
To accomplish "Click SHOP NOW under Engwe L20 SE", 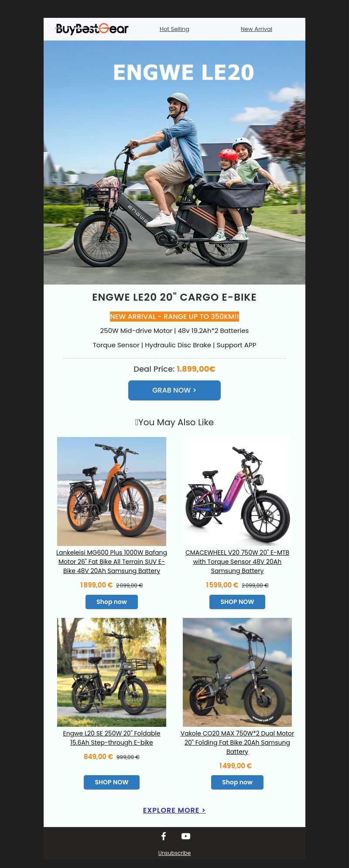I will (112, 782).
